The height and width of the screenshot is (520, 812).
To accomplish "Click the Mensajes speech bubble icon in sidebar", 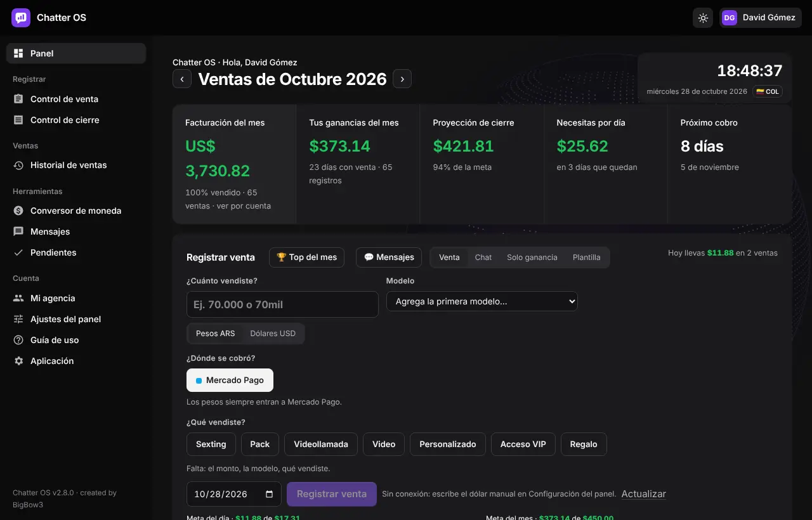I will [x=18, y=231].
